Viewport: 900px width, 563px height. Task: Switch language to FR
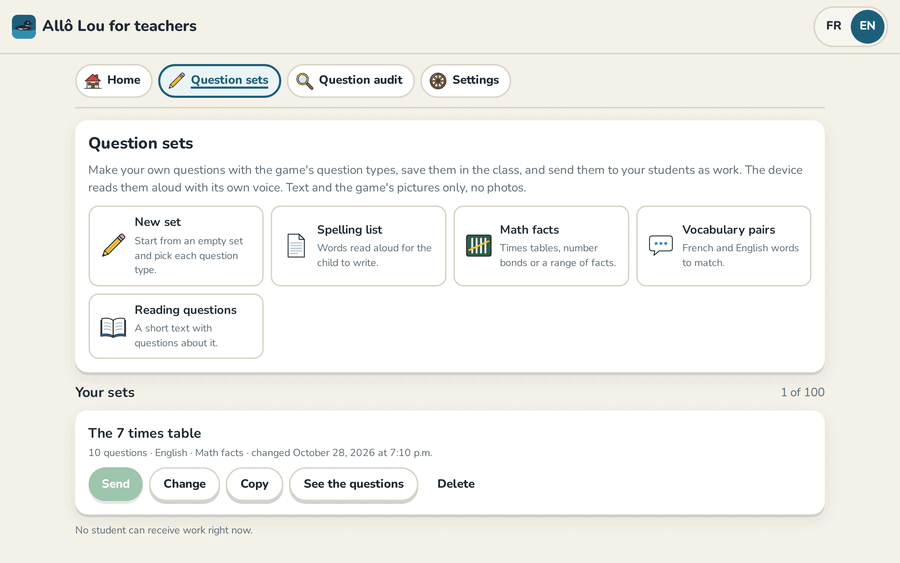point(833,26)
